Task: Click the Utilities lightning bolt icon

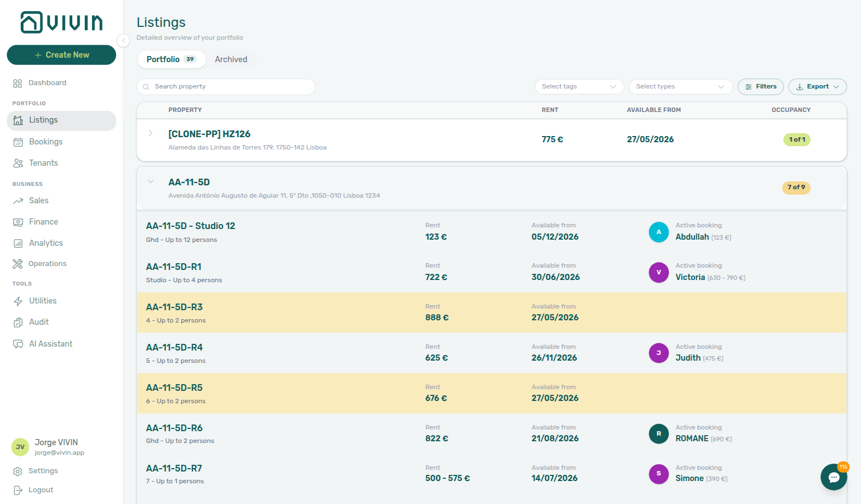Action: (x=18, y=301)
